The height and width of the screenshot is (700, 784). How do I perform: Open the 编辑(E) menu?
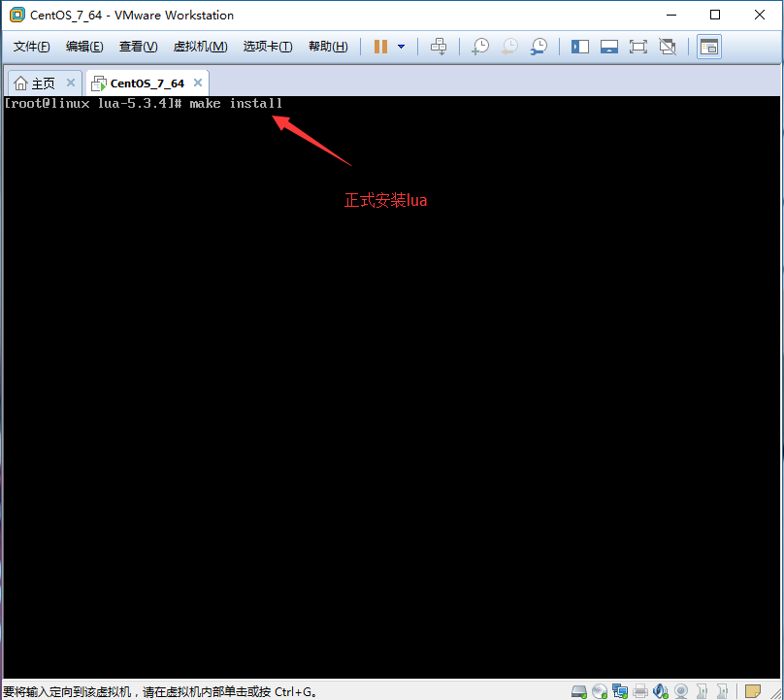[84, 47]
